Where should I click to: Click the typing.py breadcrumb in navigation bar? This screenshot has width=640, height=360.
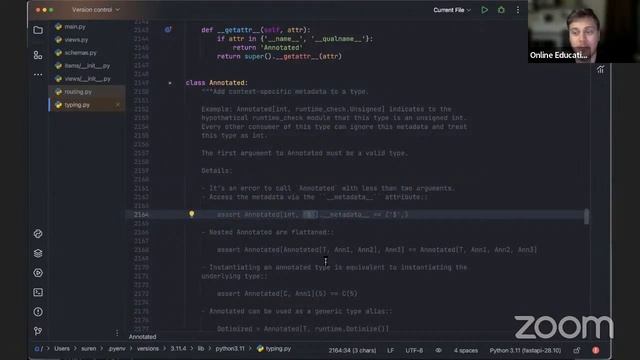[274, 349]
